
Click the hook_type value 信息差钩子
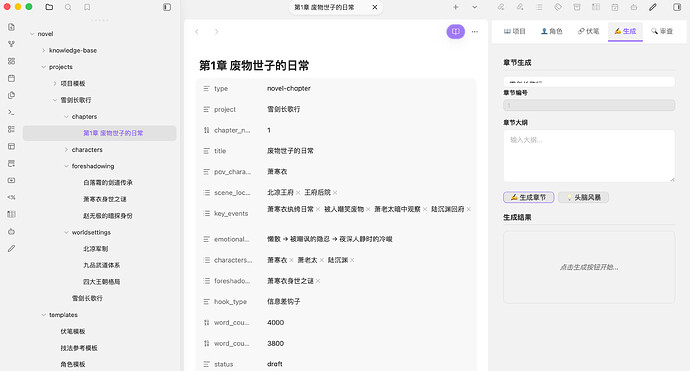coord(284,301)
